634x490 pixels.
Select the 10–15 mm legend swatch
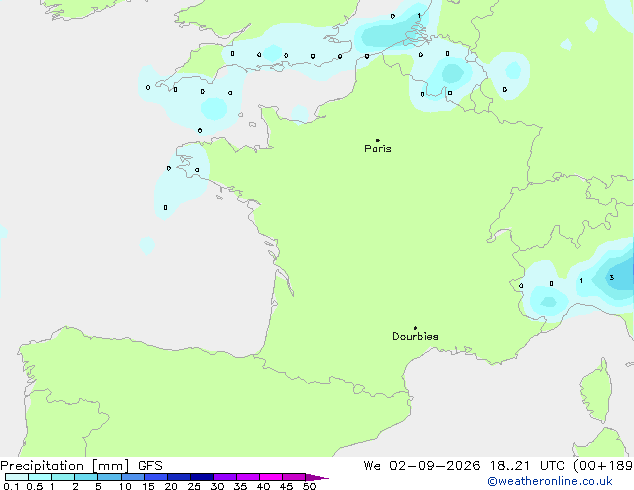133,477
